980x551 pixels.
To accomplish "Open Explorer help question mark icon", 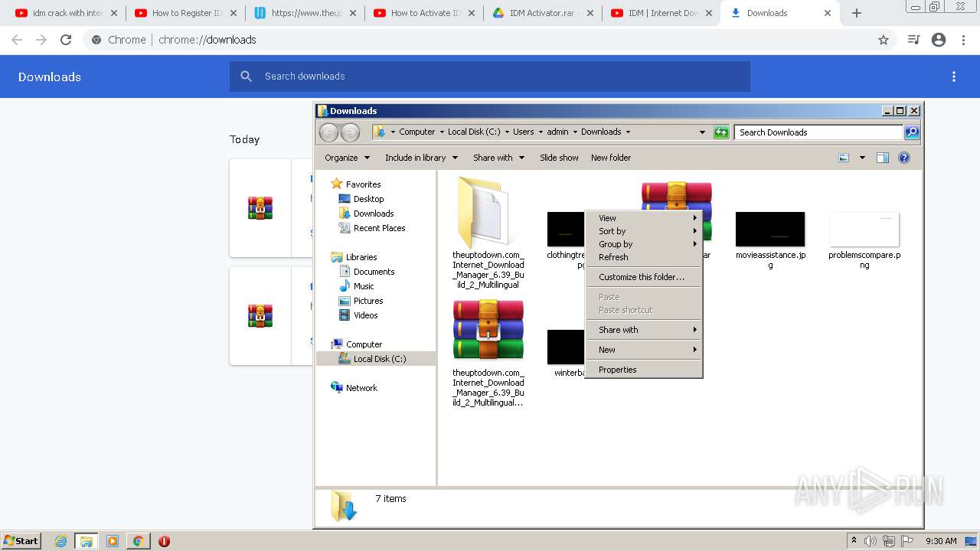I will coord(904,158).
